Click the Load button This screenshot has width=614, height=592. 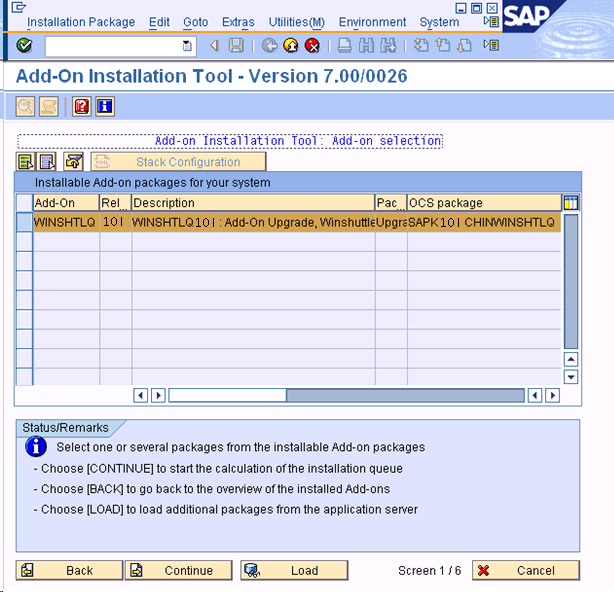point(294,570)
